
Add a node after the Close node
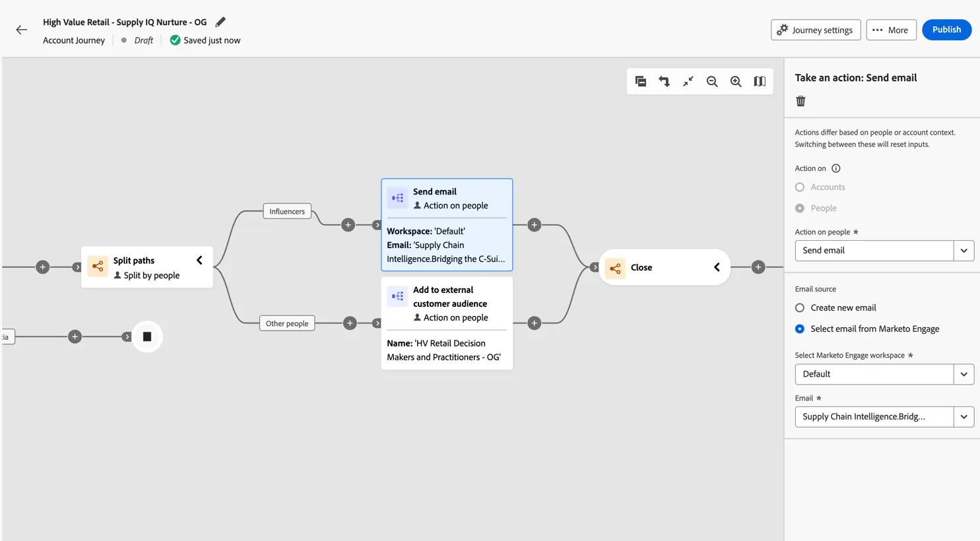click(758, 267)
